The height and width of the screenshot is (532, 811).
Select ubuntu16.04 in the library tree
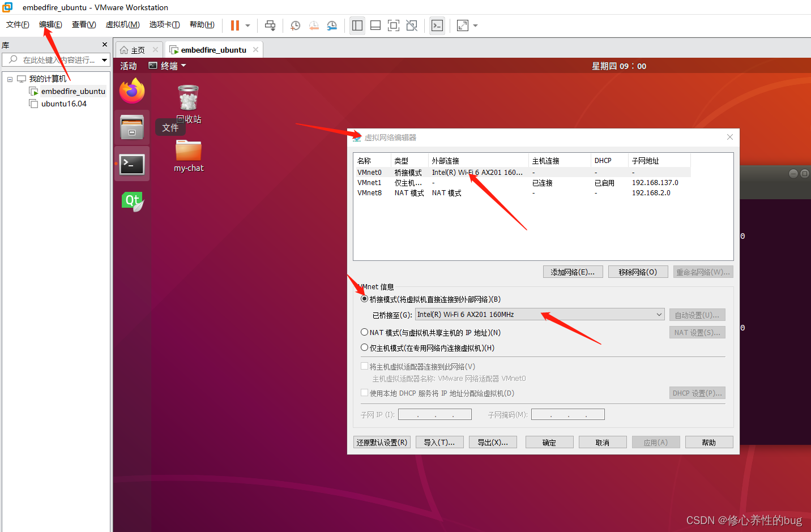[63, 104]
